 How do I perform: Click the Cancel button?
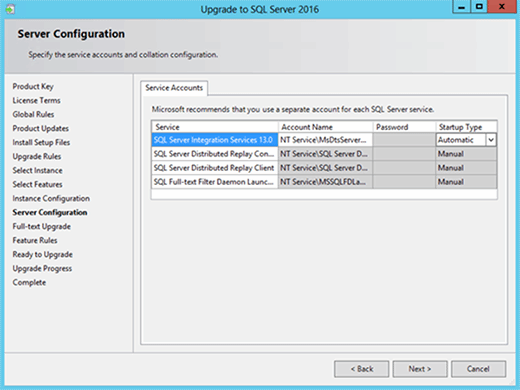click(x=478, y=369)
